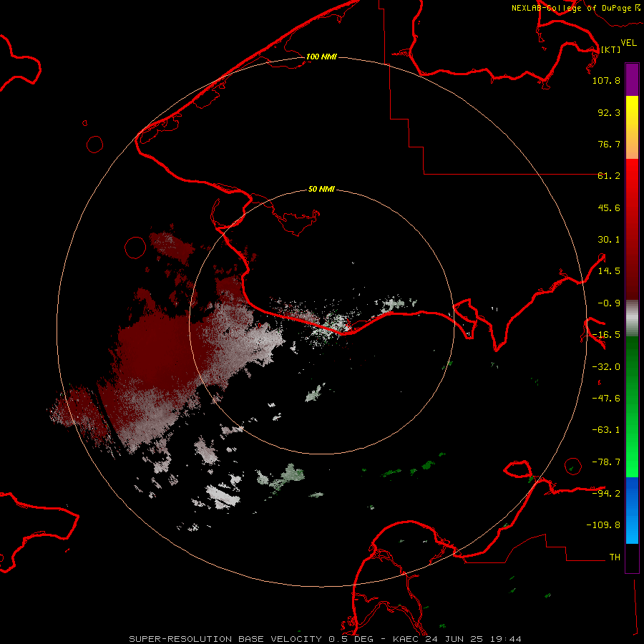Click the -47.6 legend value

[606, 399]
